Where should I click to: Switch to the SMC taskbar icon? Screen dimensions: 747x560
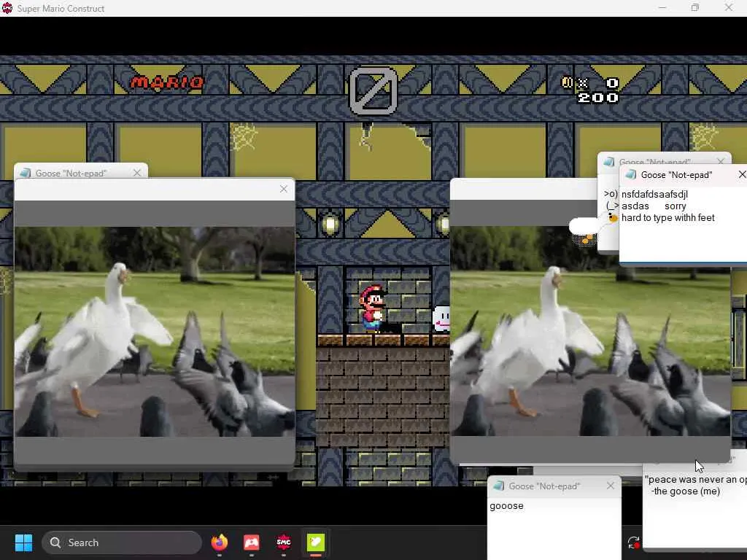point(284,542)
